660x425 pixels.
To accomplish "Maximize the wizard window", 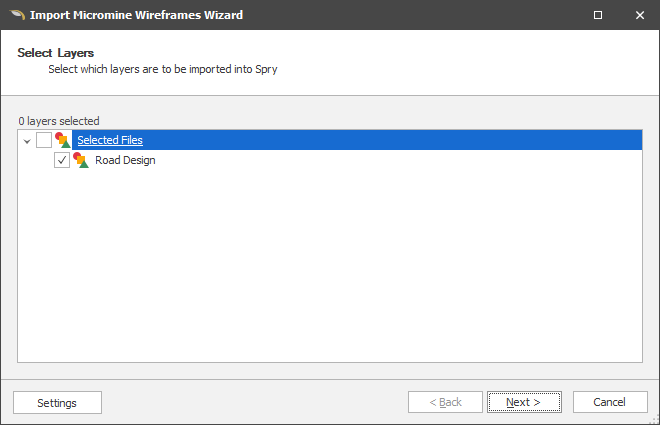I will point(598,15).
